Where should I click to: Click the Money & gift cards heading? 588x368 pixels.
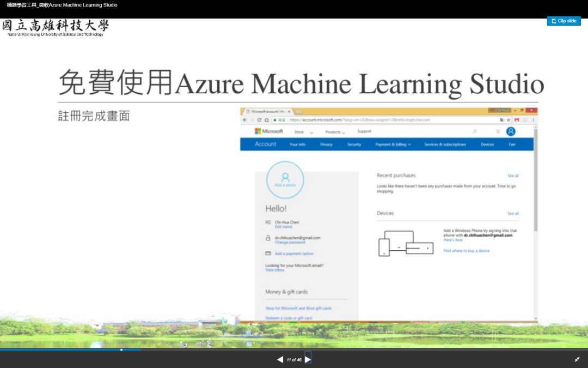[286, 292]
